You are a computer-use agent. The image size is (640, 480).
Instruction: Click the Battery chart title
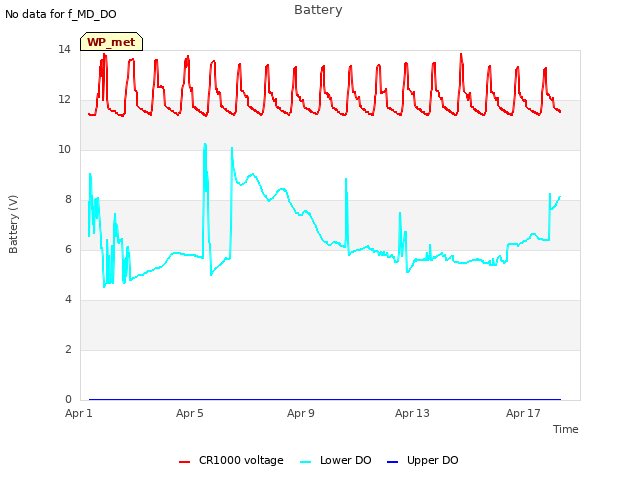pyautogui.click(x=318, y=10)
